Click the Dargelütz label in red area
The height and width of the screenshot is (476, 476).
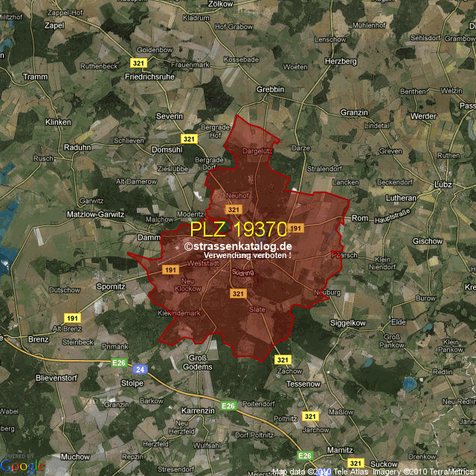click(257, 150)
